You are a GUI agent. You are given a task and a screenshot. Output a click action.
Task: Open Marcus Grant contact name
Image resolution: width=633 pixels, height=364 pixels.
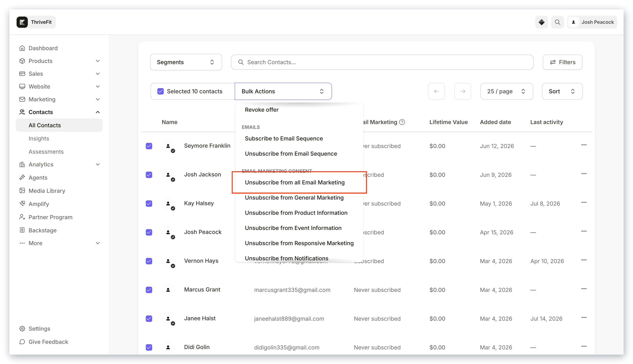pyautogui.click(x=202, y=289)
